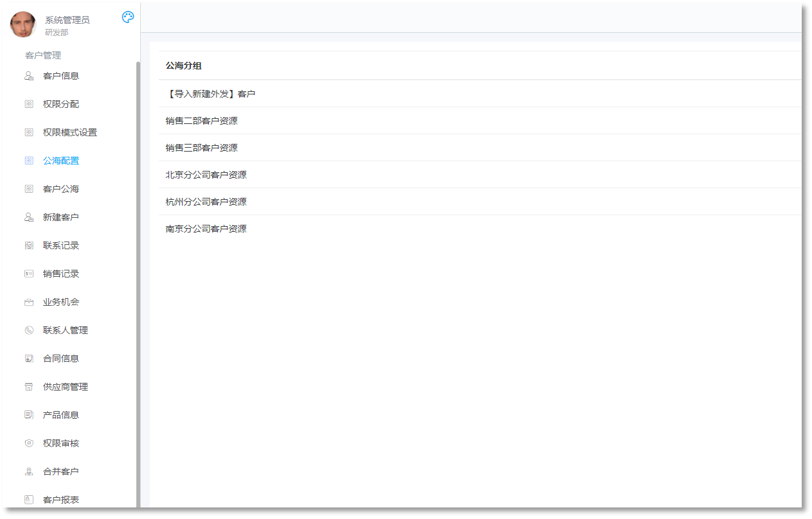This screenshot has height=519, width=812.
Task: Click the 业务机会 briefcase icon
Action: pos(29,302)
